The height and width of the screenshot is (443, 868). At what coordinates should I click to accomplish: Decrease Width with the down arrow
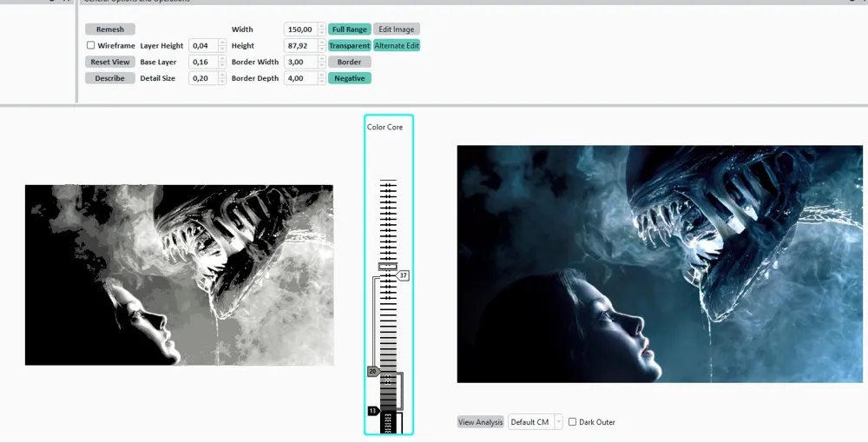pos(322,33)
